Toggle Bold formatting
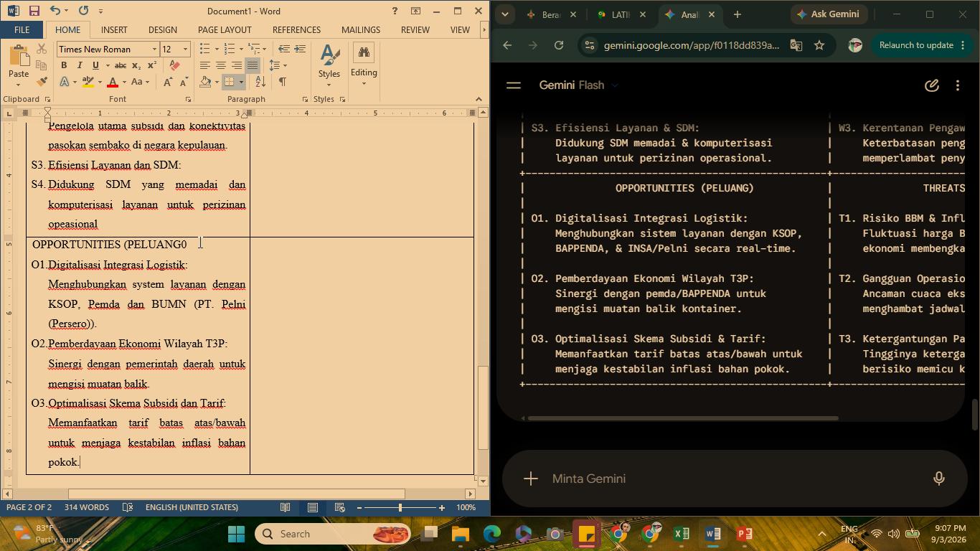Image resolution: width=980 pixels, height=551 pixels. click(64, 65)
